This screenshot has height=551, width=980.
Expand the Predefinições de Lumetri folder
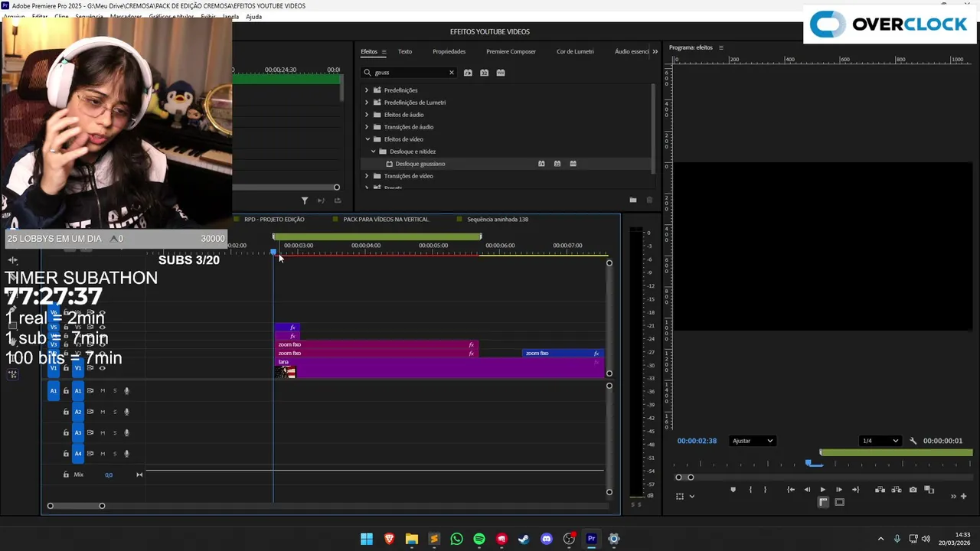367,103
